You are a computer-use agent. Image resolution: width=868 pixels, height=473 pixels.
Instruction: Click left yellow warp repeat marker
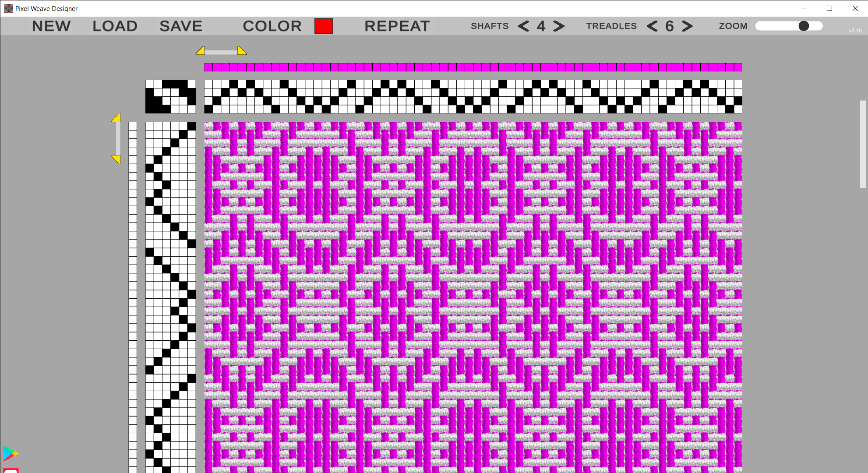tap(201, 50)
